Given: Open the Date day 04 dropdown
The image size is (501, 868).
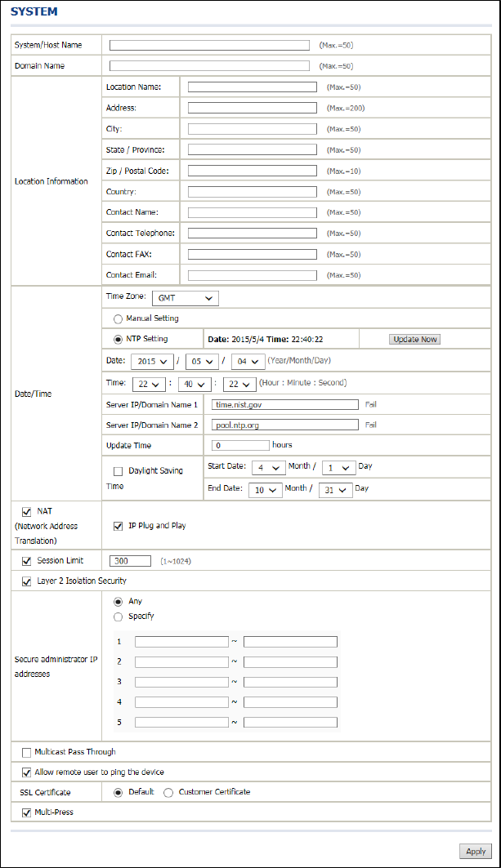Looking at the screenshot, I should [x=248, y=362].
